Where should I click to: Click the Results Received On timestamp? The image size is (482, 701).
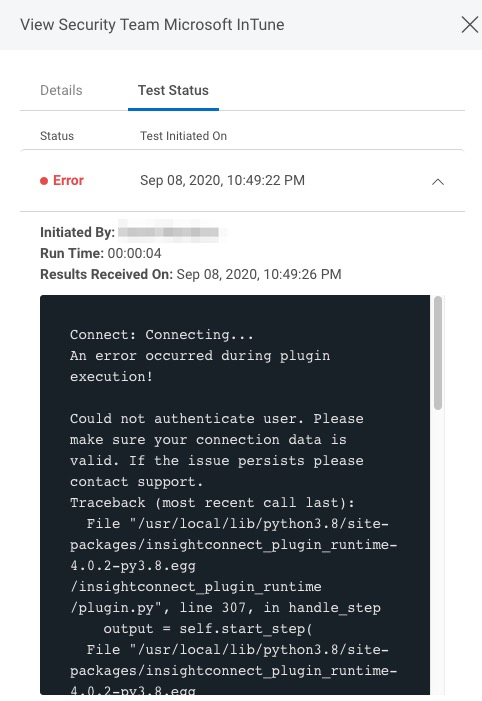click(x=259, y=274)
